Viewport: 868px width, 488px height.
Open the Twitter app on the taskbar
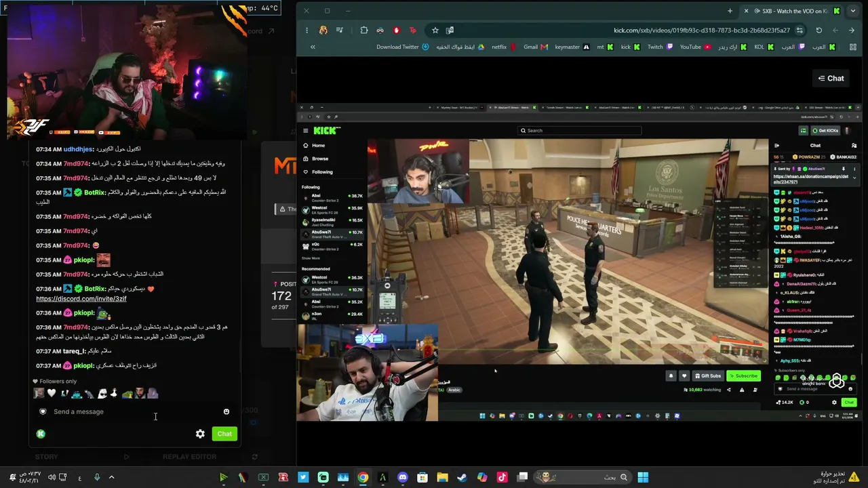pos(303,477)
